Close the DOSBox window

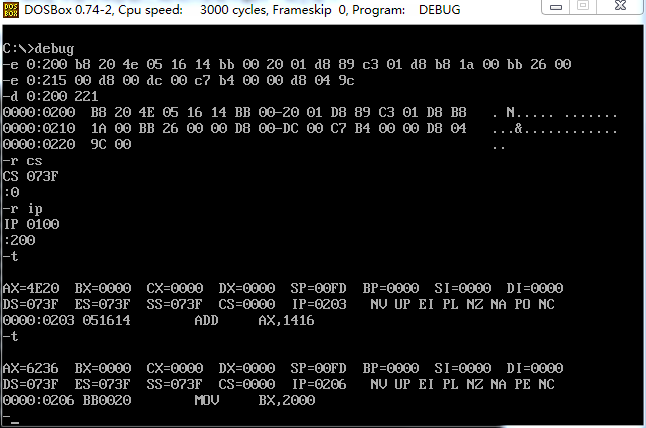coord(620,6)
